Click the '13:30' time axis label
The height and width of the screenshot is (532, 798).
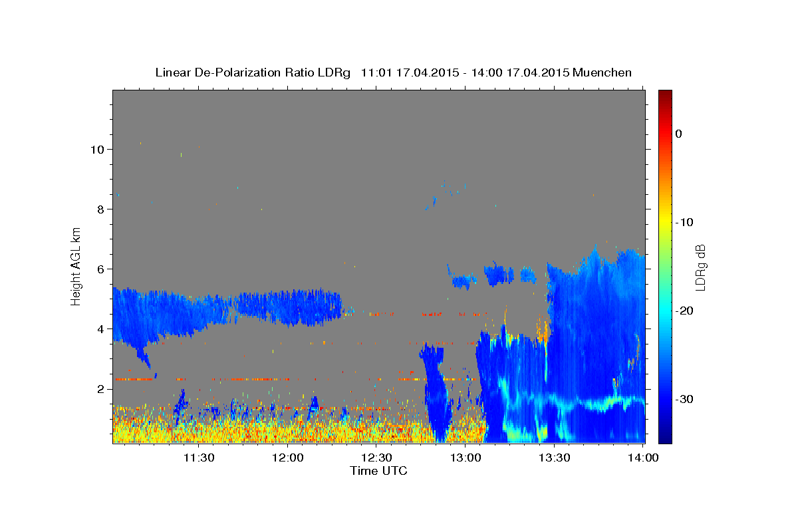click(555, 458)
